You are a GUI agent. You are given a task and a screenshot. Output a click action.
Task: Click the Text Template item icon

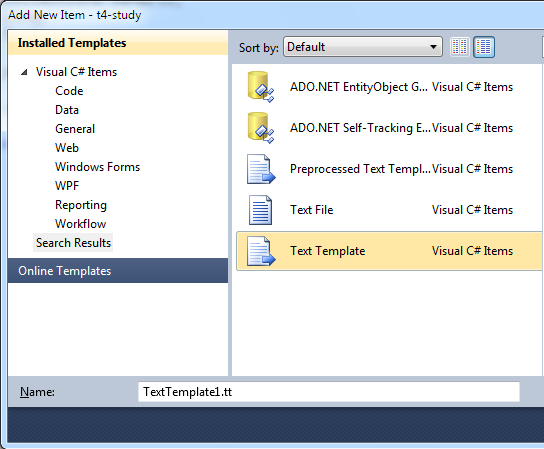[x=261, y=251]
